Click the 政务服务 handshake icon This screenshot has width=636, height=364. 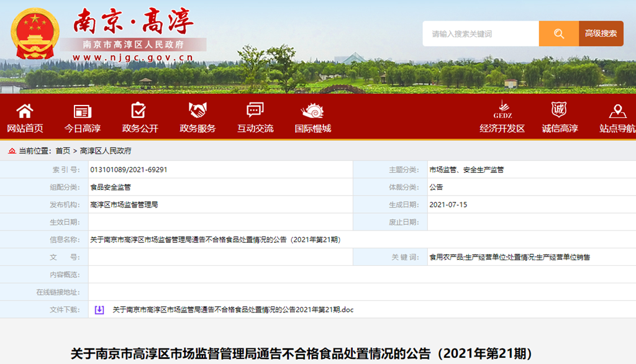[x=198, y=111]
